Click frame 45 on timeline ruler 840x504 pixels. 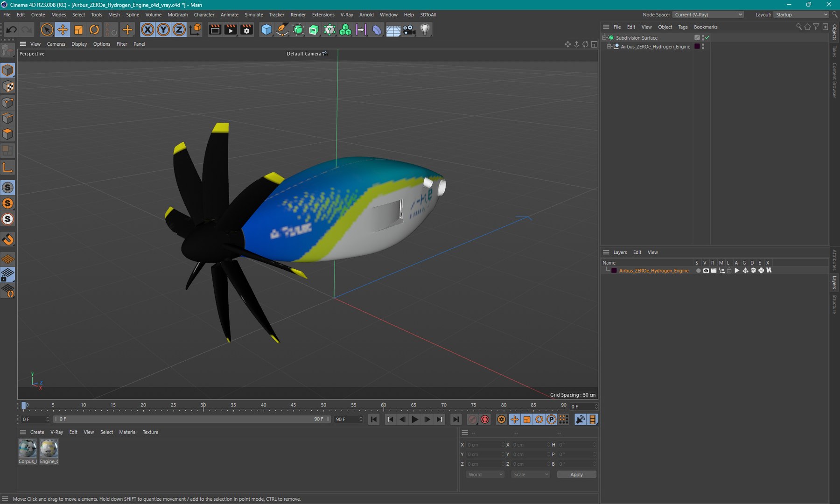[x=293, y=406]
